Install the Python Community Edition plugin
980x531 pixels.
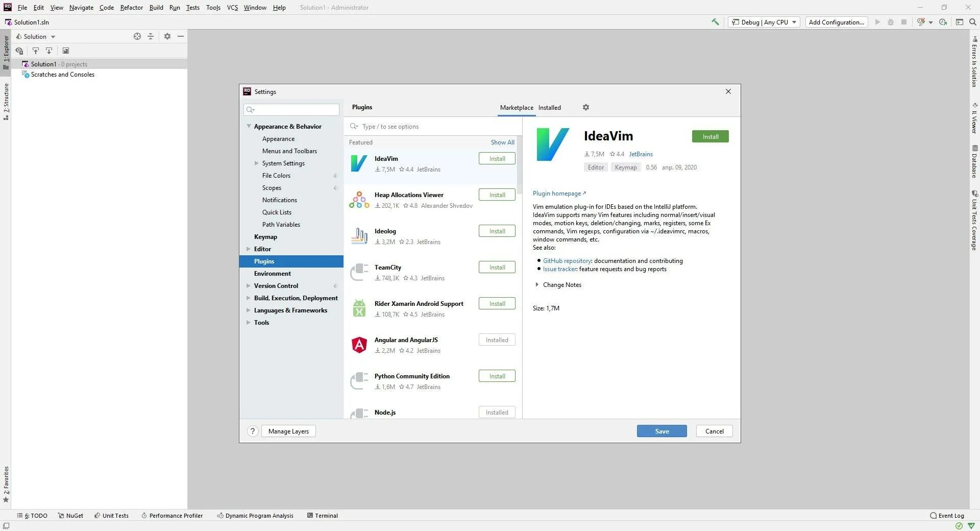(497, 376)
